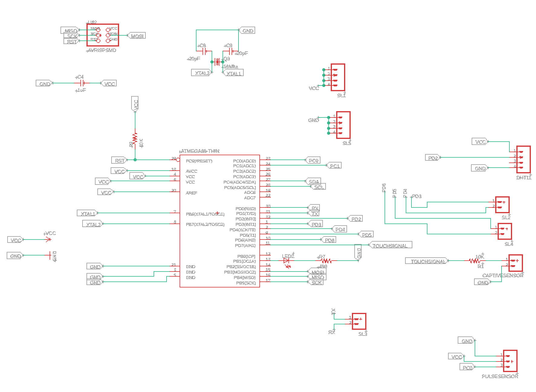
Task: Click the PULSESENSOR connector symbol
Action: 510,361
